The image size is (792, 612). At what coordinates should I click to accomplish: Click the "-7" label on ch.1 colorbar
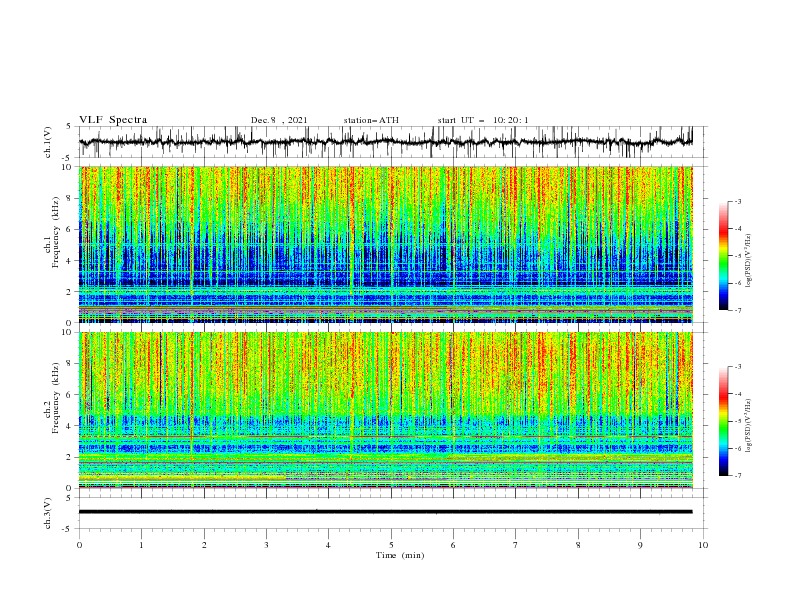coord(737,310)
